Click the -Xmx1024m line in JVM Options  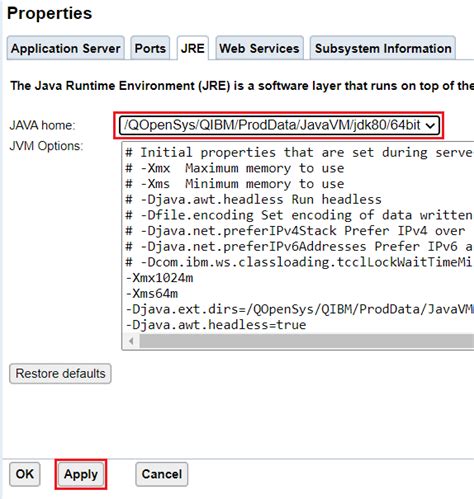pos(159,278)
